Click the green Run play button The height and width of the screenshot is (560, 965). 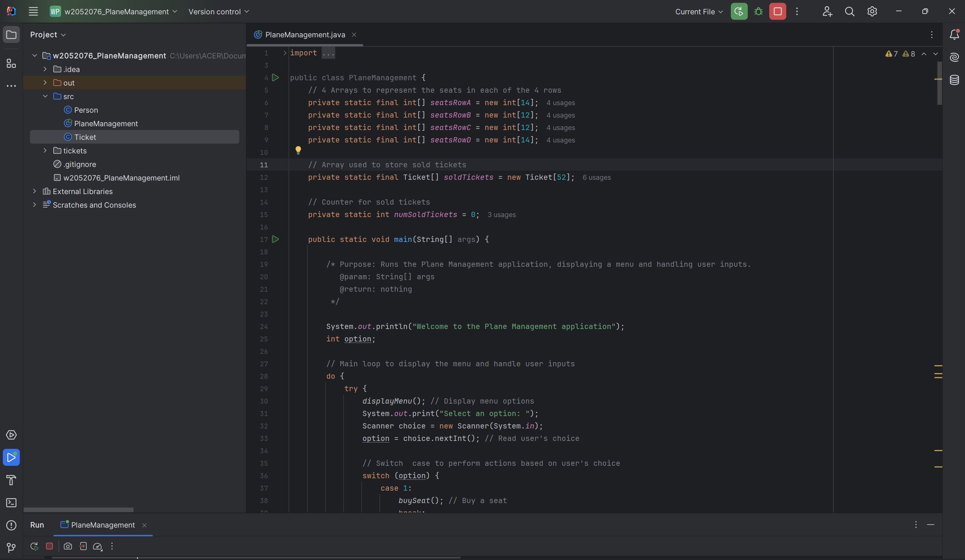click(x=739, y=11)
